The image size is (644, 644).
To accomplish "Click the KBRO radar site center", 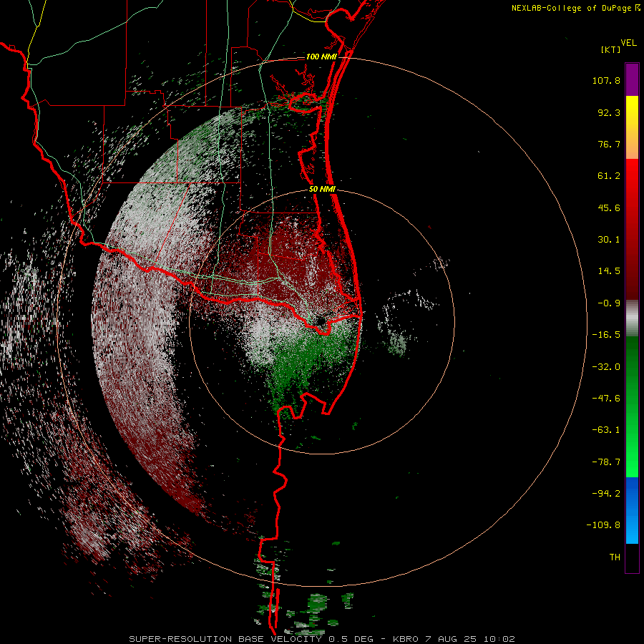I will [321, 321].
